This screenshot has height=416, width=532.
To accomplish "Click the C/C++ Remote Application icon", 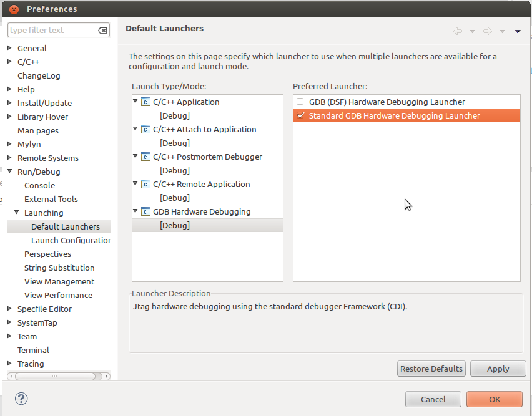I will pyautogui.click(x=145, y=184).
